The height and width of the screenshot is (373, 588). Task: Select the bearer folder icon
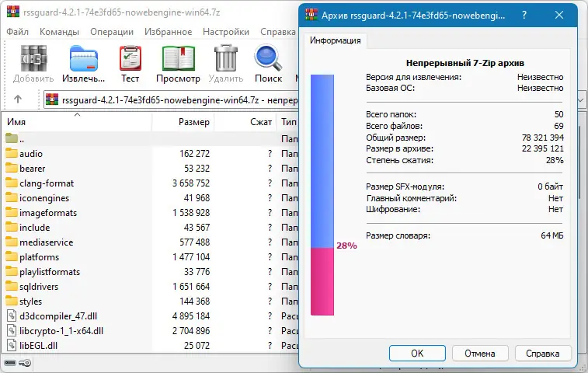12,168
